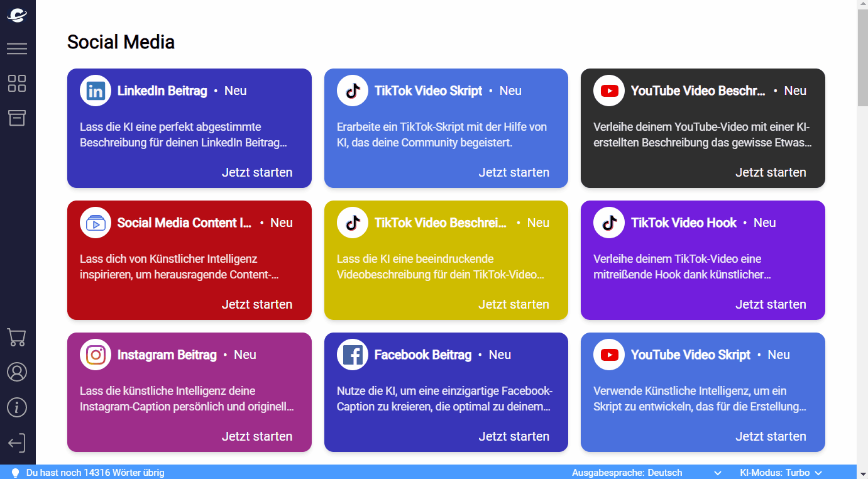Click the vertical page scrollbar thumb

pyautogui.click(x=862, y=58)
